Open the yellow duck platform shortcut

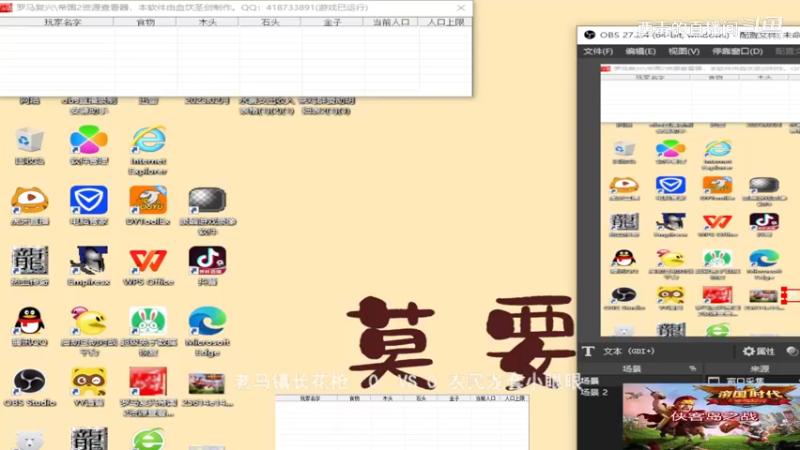89,331
